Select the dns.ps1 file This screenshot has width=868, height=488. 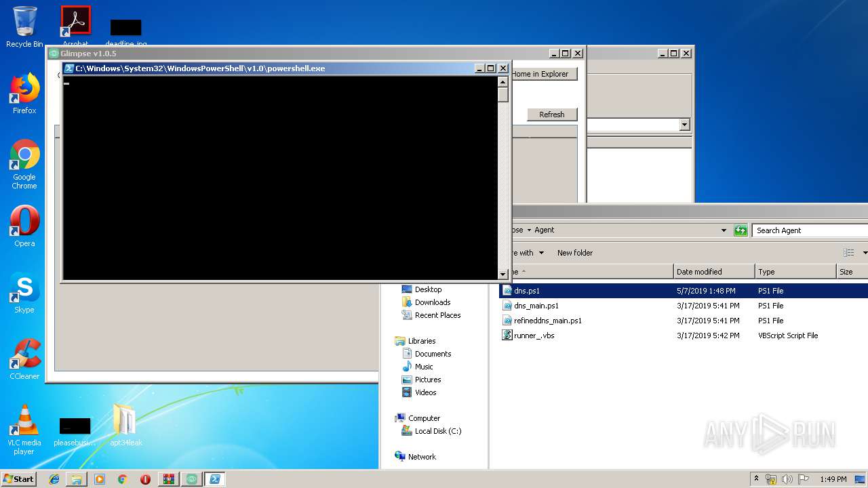(684, 291)
